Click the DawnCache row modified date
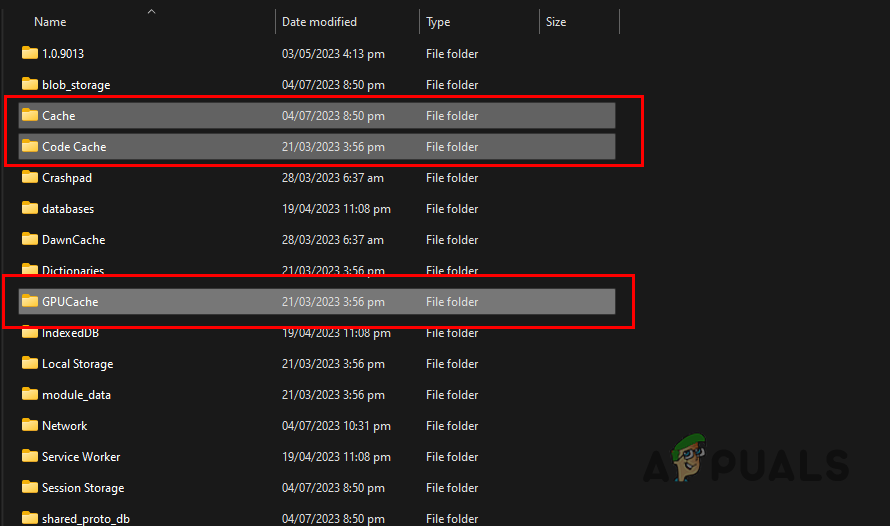Image resolution: width=890 pixels, height=526 pixels. point(333,239)
